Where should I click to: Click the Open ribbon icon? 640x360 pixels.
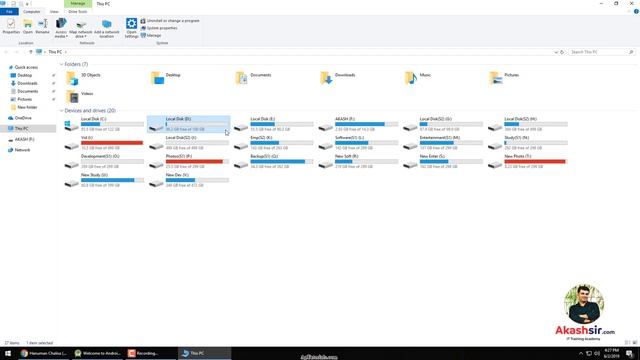28,27
